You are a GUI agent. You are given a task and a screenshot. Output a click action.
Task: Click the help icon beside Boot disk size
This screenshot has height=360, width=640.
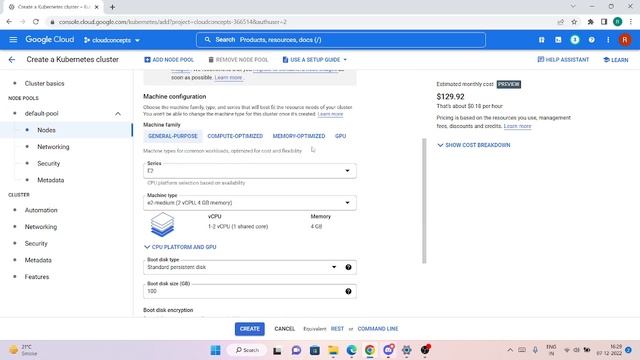click(348, 291)
